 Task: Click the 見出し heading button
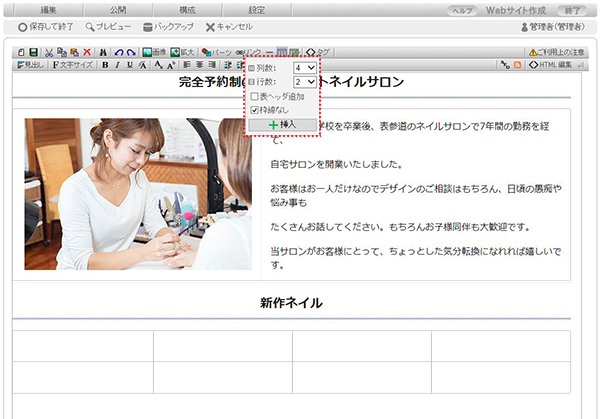31,65
